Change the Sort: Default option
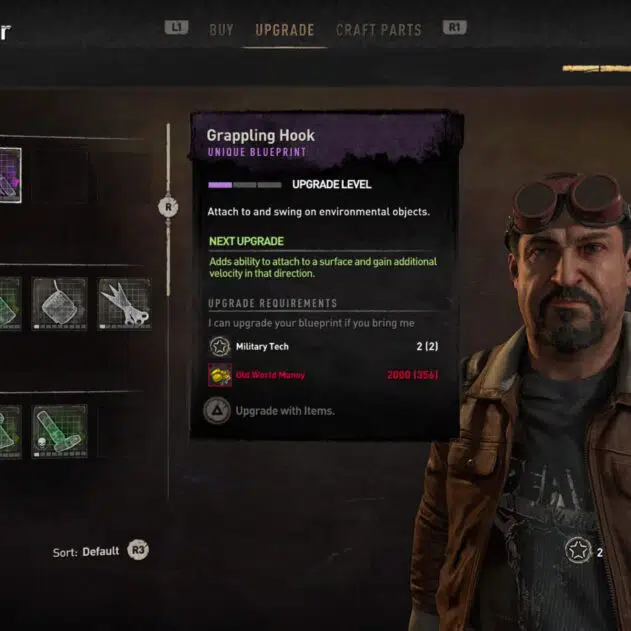Viewport: 631px width, 631px height. 86,551
